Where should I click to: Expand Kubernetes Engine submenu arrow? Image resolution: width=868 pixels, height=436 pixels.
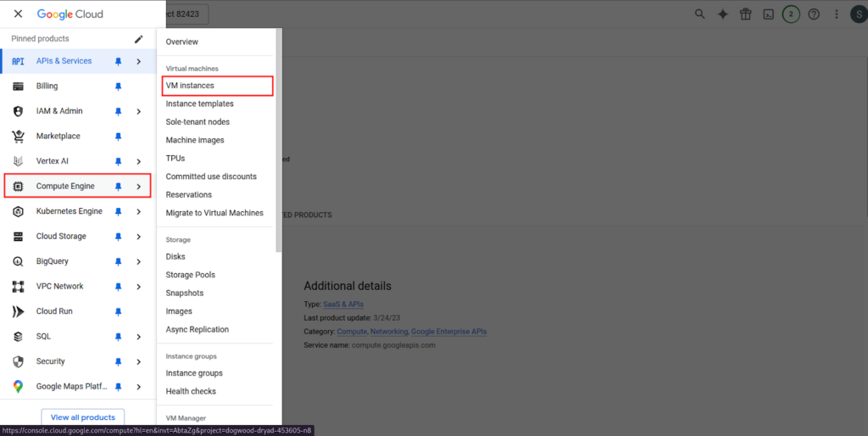(138, 211)
